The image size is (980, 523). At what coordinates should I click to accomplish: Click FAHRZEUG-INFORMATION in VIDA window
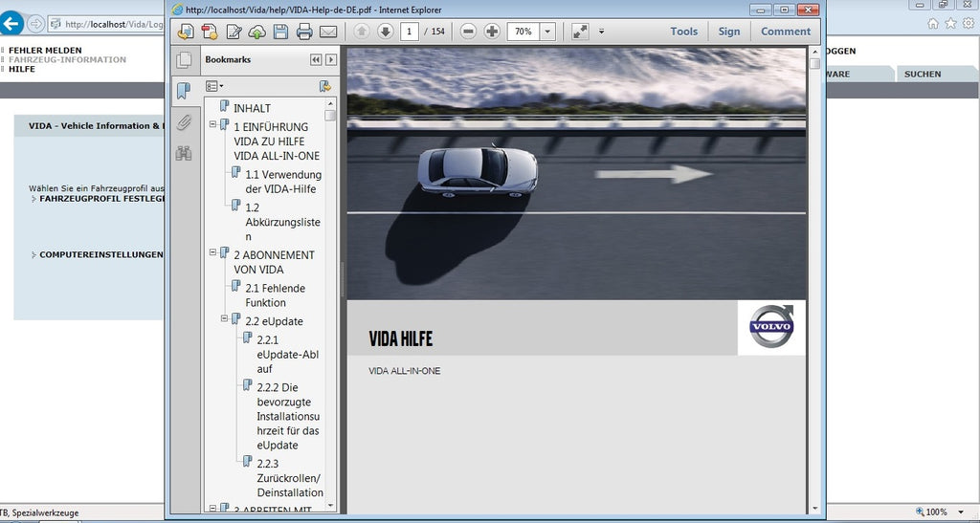click(68, 60)
